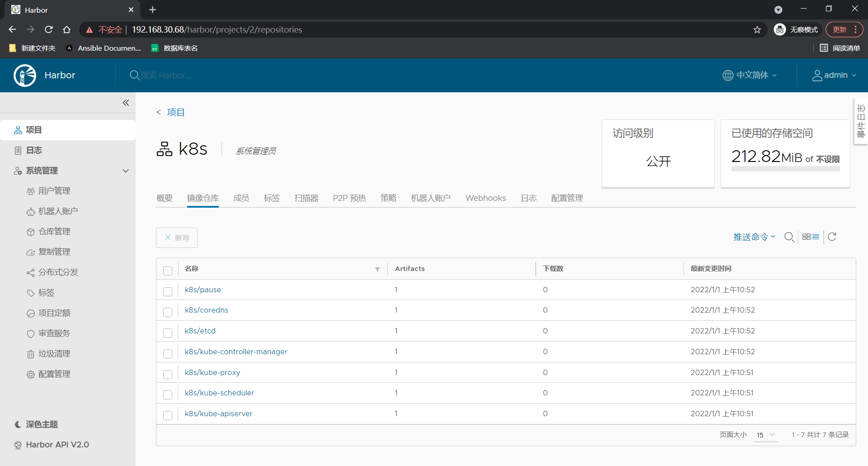
Task: Click the storage usage progress bar
Action: [785, 169]
